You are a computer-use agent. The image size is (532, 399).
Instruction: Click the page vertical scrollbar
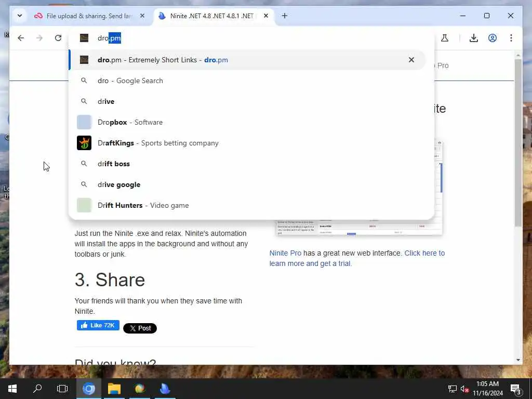click(x=518, y=142)
